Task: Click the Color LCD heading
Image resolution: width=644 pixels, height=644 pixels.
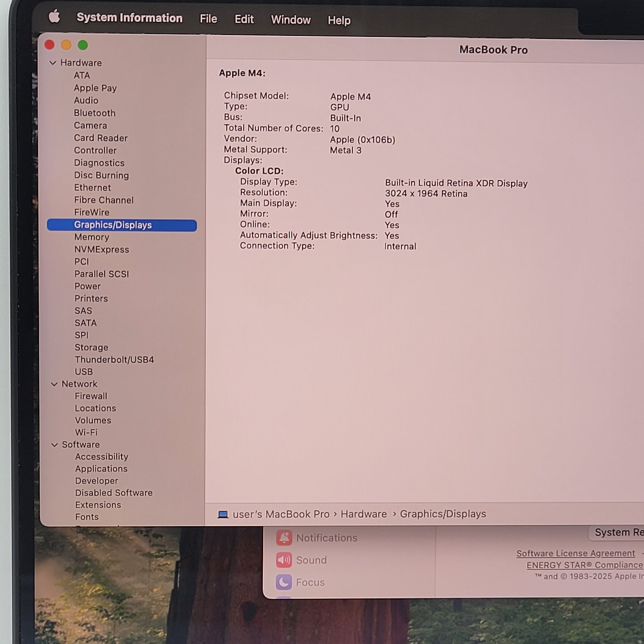Action: click(259, 171)
